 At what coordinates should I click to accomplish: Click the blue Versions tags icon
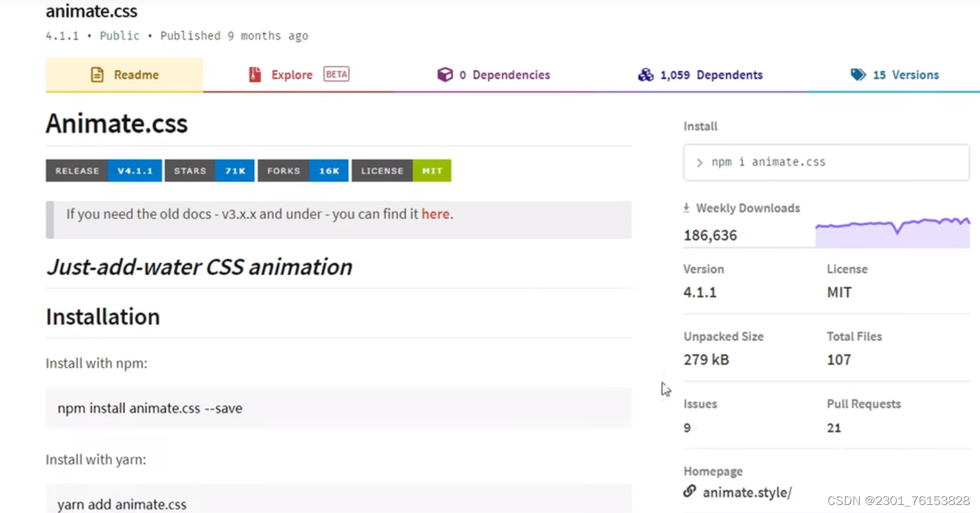(858, 75)
